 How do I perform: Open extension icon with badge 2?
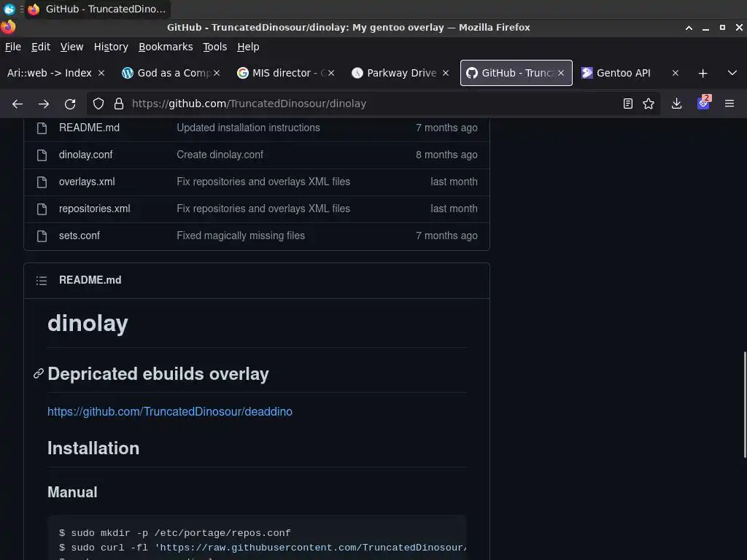[x=704, y=103]
